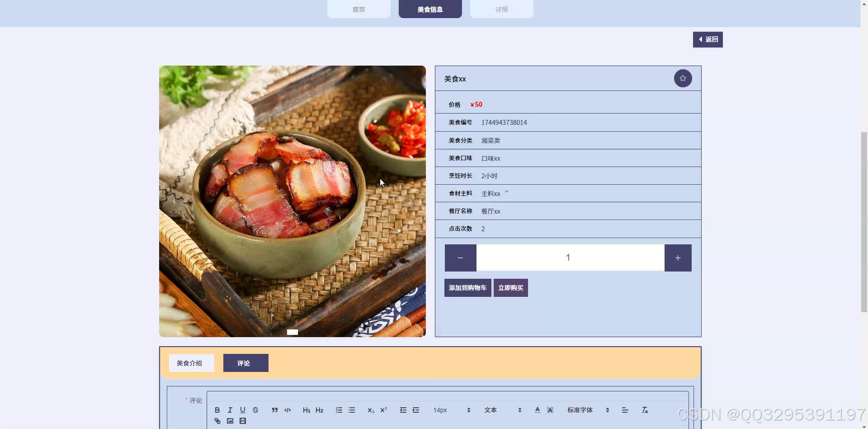Click the restaurant name 餐厅xx
Screen dimensions: 868x429
[491, 211]
